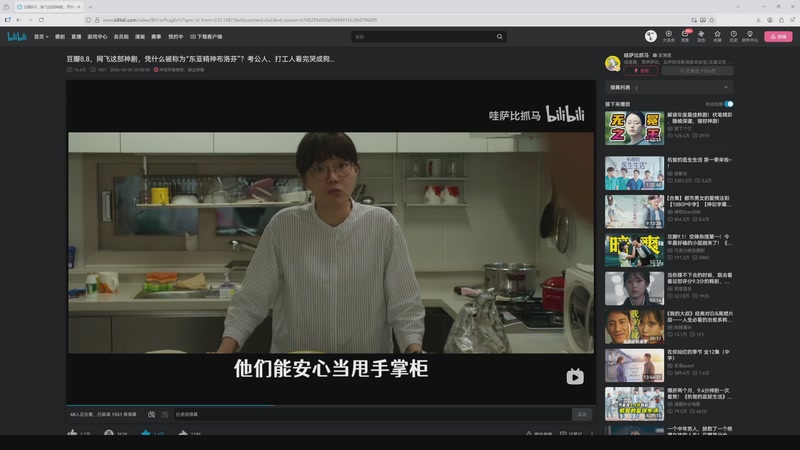Open the user avatar in the header
The width and height of the screenshot is (800, 450).
point(650,36)
